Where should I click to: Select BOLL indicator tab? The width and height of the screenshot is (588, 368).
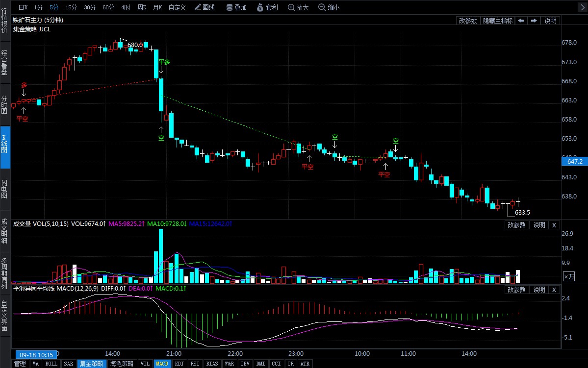tap(51, 364)
